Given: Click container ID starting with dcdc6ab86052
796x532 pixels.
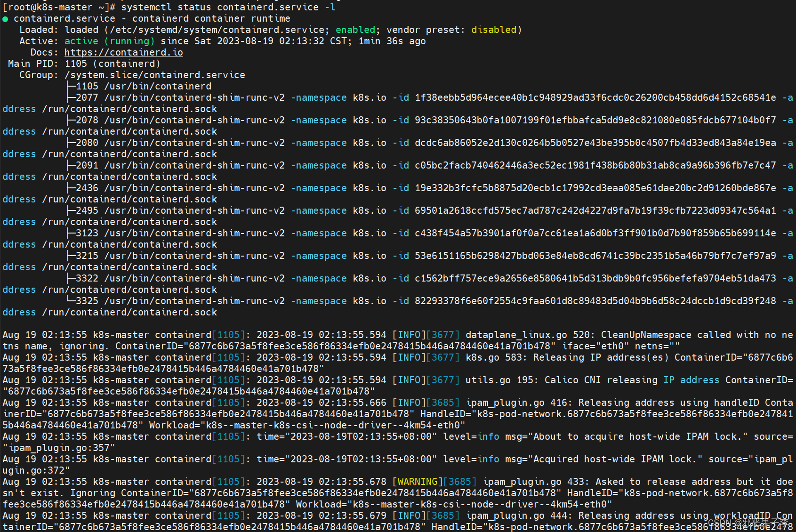Looking at the screenshot, I should [x=595, y=143].
